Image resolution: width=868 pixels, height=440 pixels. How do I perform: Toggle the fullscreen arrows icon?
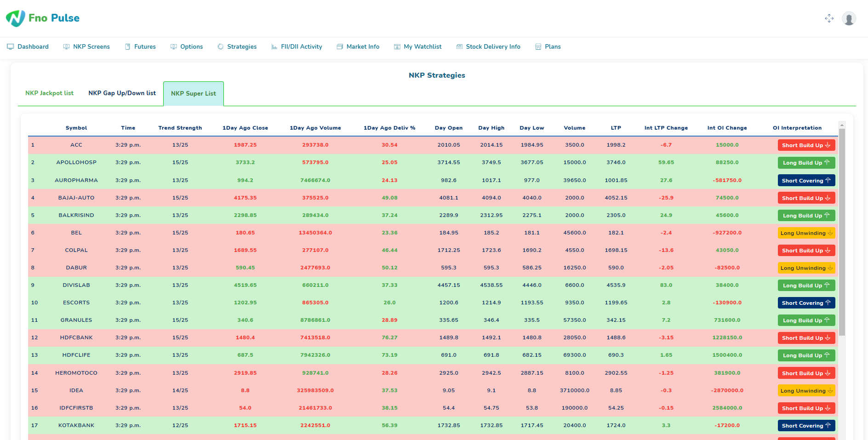pyautogui.click(x=829, y=18)
